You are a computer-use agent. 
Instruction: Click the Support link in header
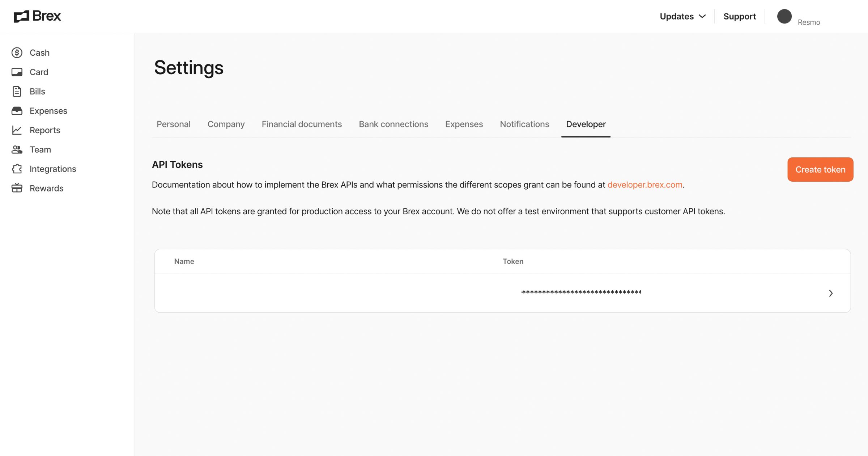[740, 17]
